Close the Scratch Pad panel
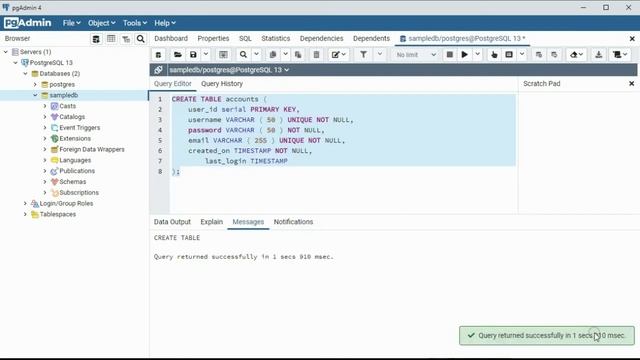Image resolution: width=640 pixels, height=360 pixels. (x=631, y=84)
